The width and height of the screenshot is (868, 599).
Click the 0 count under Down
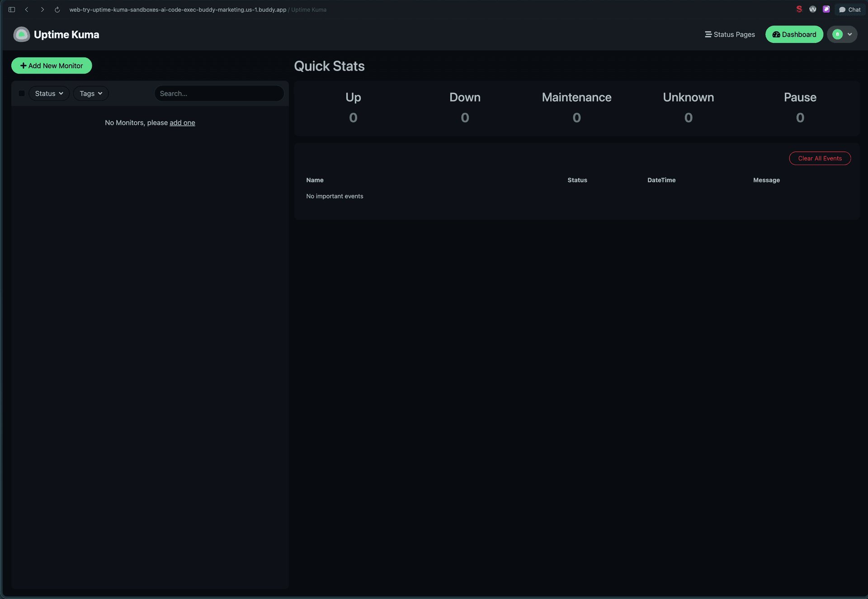[x=465, y=118]
